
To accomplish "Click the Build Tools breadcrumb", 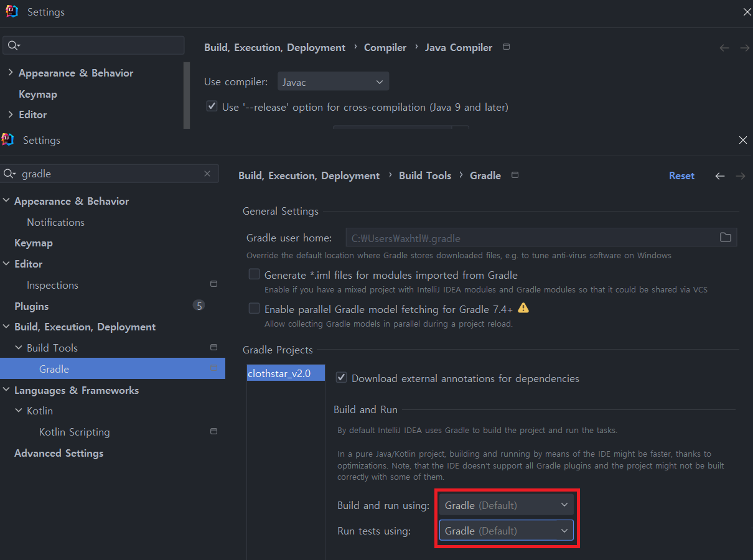I will pos(425,175).
